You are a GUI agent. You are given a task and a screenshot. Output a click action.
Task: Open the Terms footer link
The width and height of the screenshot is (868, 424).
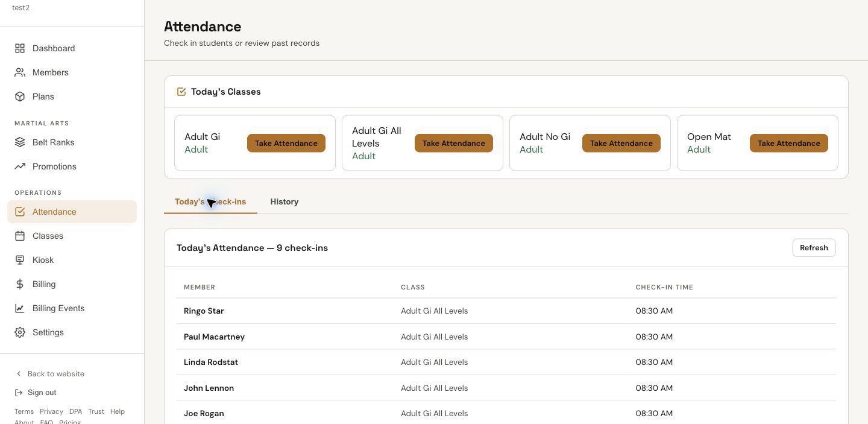tap(24, 411)
